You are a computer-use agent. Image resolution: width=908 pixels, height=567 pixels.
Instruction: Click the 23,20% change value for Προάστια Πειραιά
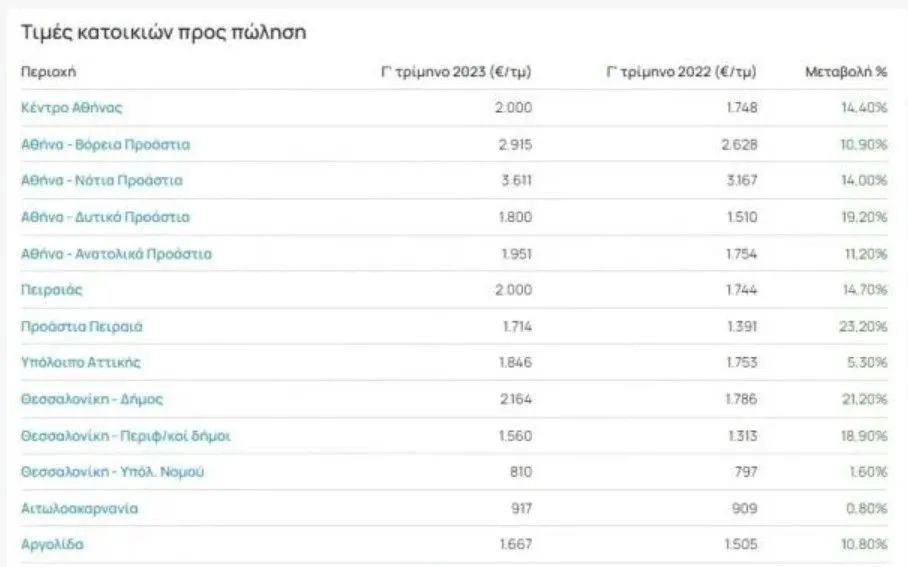864,327
